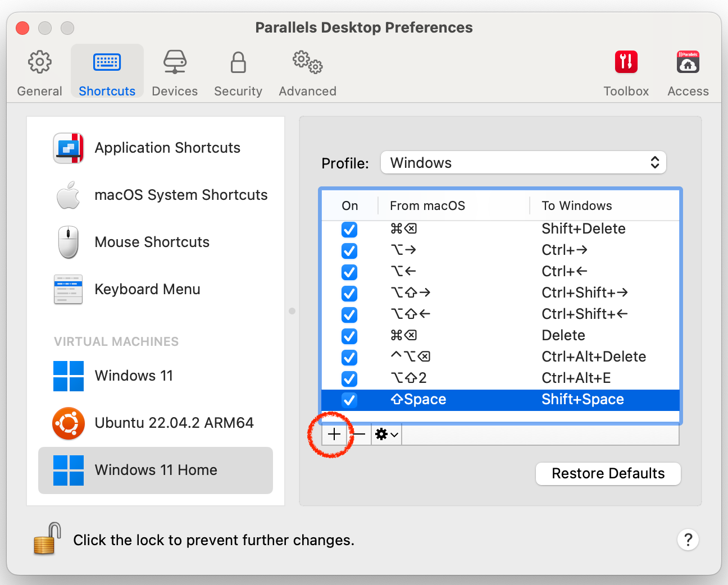Image resolution: width=728 pixels, height=585 pixels.
Task: Select the Ctrl+Alt+E row text
Action: click(576, 378)
